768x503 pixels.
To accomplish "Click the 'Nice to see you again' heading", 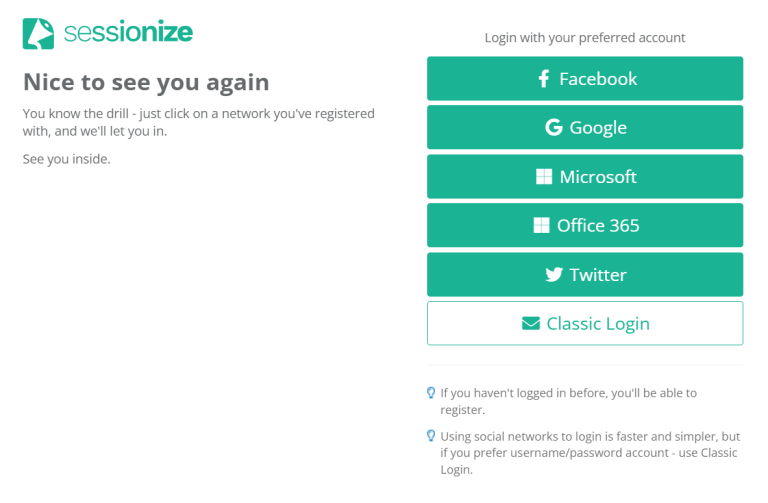I will tap(146, 82).
